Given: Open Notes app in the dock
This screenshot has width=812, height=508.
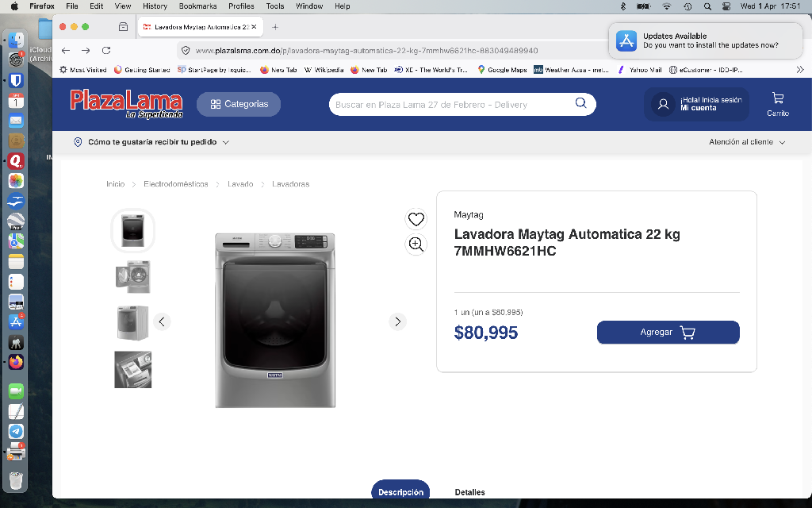Looking at the screenshot, I should (x=16, y=261).
